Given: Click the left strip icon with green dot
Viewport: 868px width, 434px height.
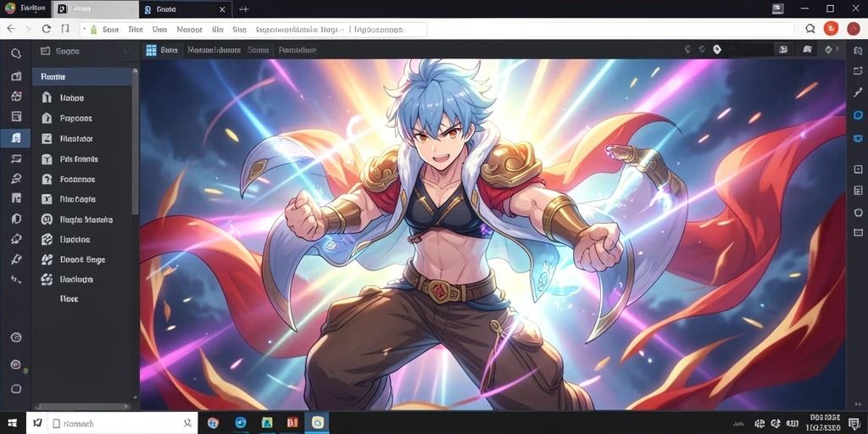Looking at the screenshot, I should click(16, 364).
